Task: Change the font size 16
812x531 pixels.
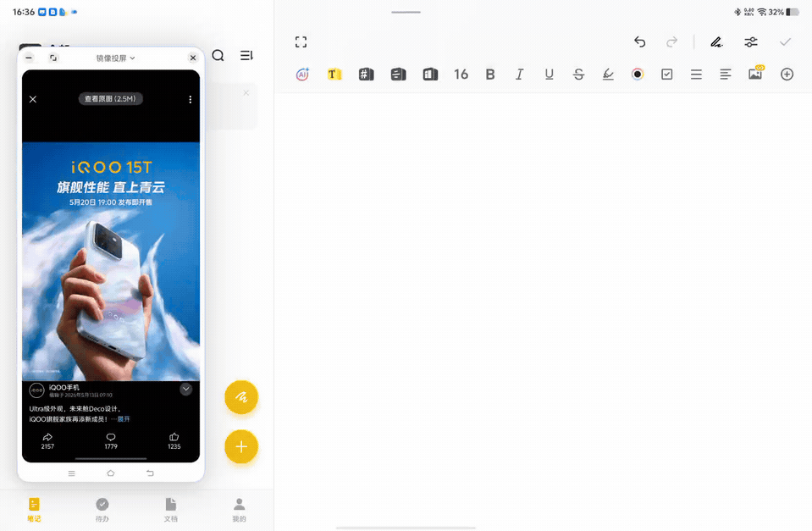Action: point(461,74)
